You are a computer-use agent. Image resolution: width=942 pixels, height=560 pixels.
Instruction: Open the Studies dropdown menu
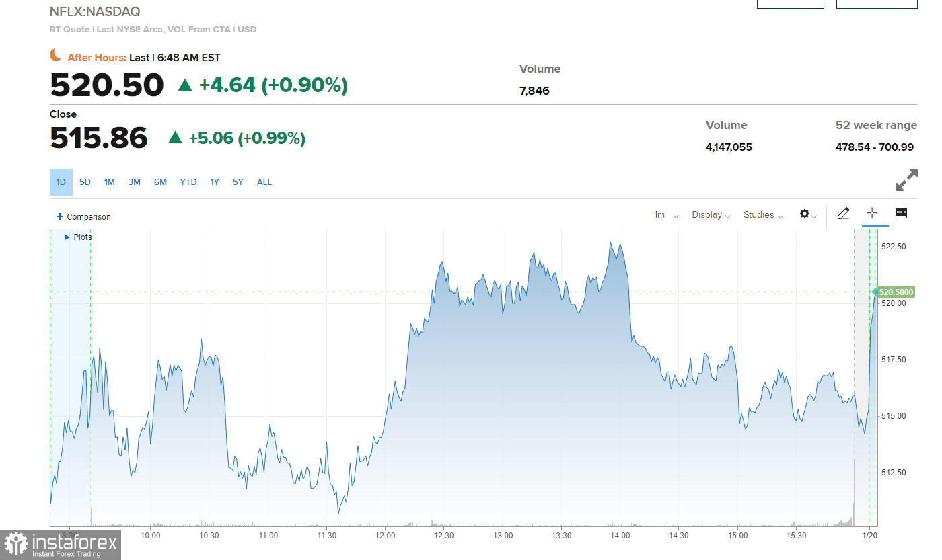[x=763, y=215]
